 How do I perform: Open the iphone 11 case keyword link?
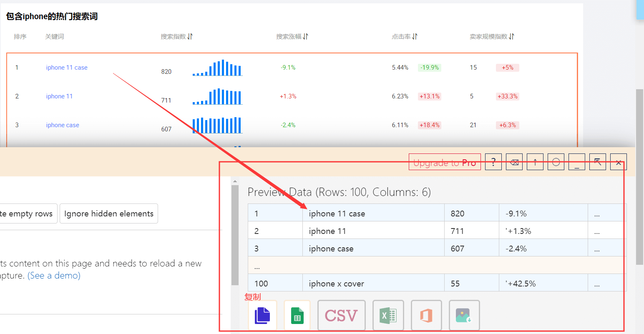pyautogui.click(x=67, y=68)
